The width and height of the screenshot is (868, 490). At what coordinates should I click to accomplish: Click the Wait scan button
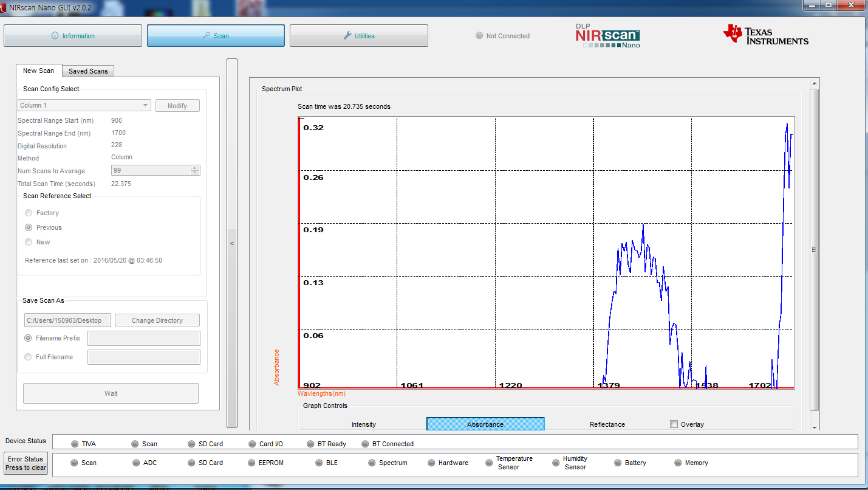[111, 393]
